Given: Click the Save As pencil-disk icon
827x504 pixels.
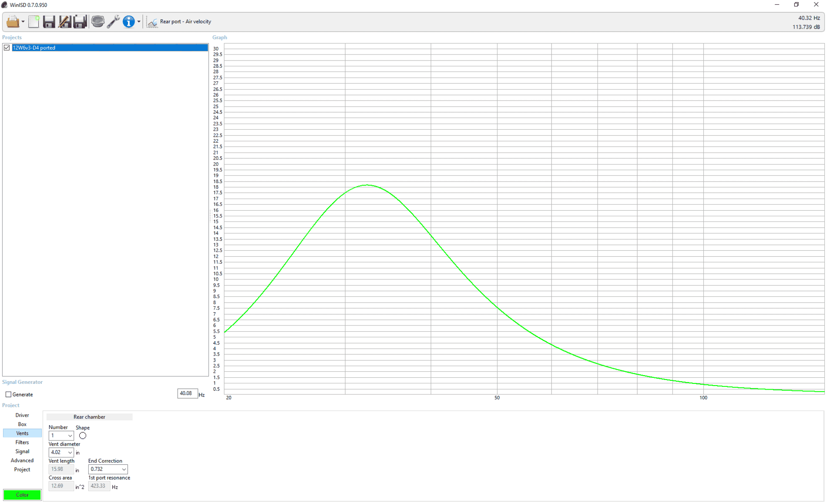Looking at the screenshot, I should (64, 21).
